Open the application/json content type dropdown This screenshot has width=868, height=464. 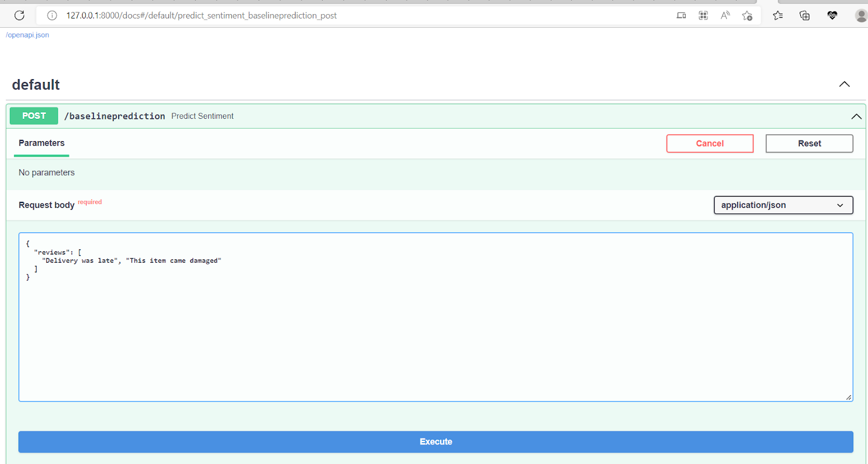(783, 205)
